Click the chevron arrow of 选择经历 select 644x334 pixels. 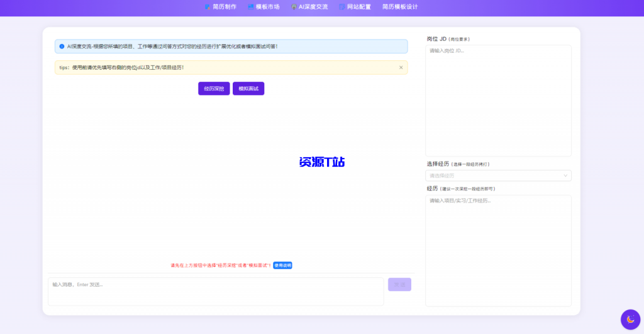coord(565,175)
